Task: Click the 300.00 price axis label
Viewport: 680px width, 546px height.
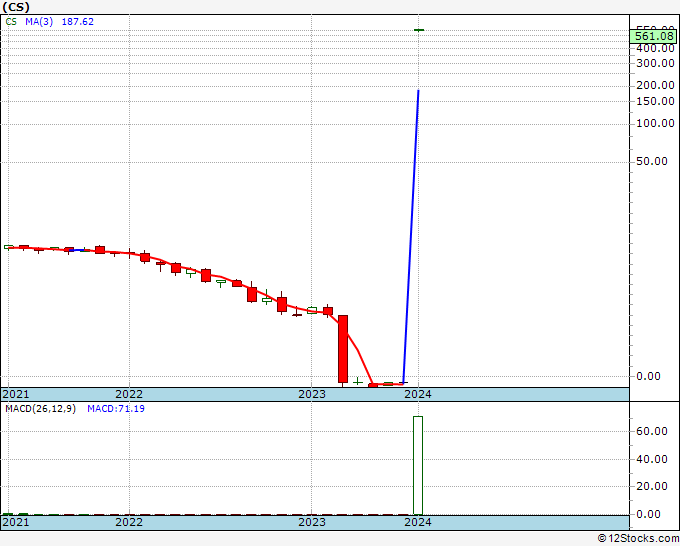Action: click(655, 63)
